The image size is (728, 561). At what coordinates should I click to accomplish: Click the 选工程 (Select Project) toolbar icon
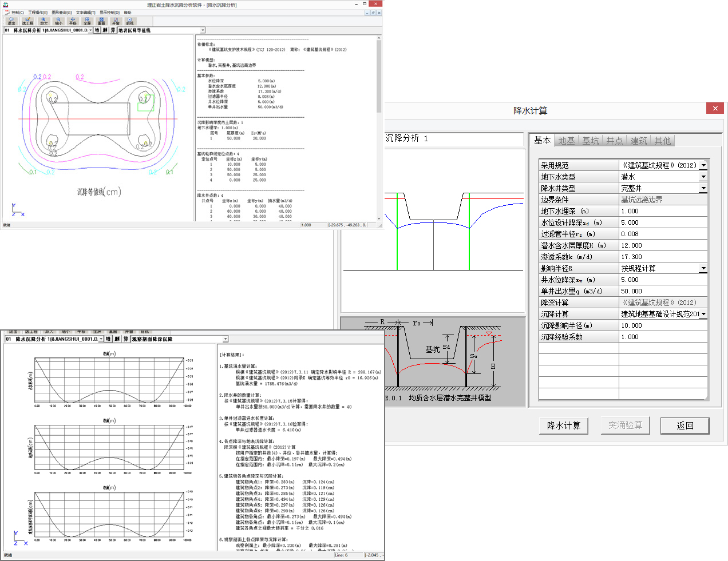27,21
